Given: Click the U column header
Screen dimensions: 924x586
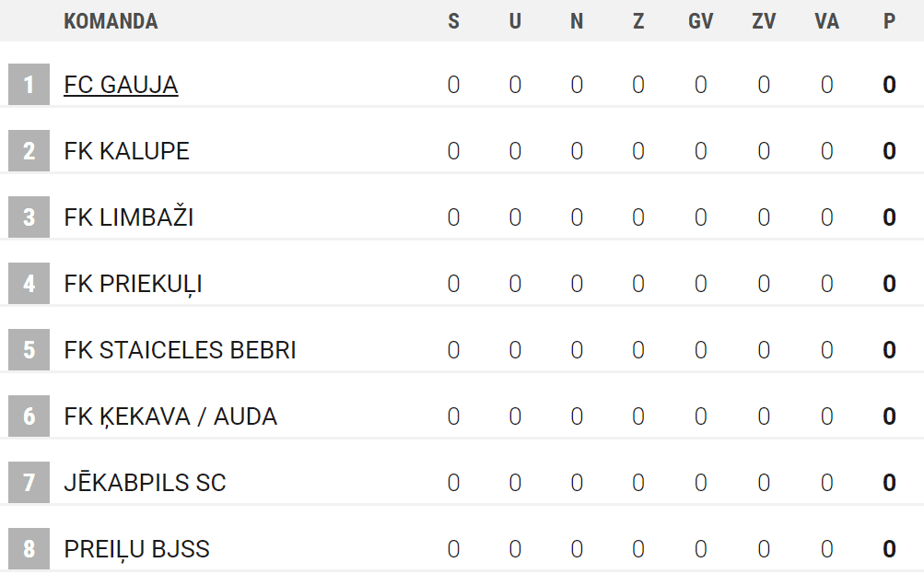Looking at the screenshot, I should [x=515, y=21].
